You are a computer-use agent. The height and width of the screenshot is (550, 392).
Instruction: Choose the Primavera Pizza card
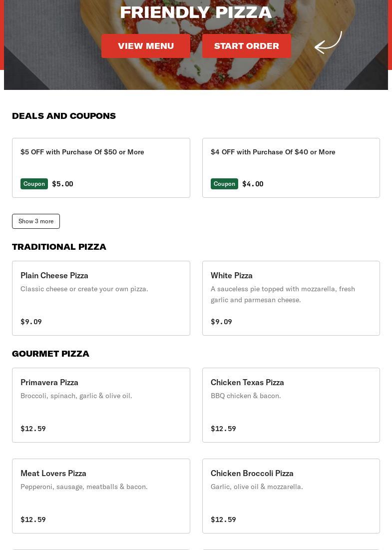coord(101,405)
